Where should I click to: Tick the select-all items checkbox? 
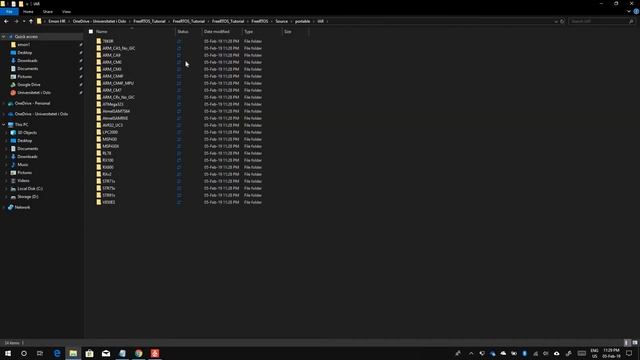[91, 31]
